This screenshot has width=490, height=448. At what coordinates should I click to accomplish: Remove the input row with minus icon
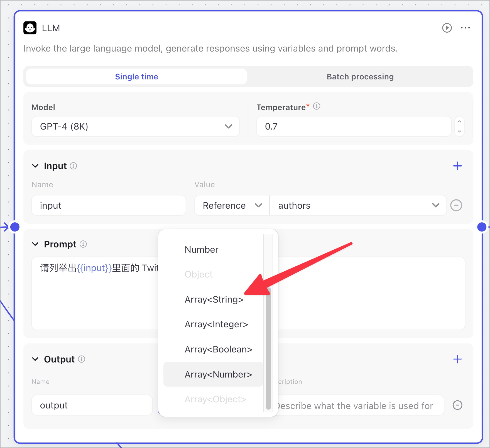point(456,206)
